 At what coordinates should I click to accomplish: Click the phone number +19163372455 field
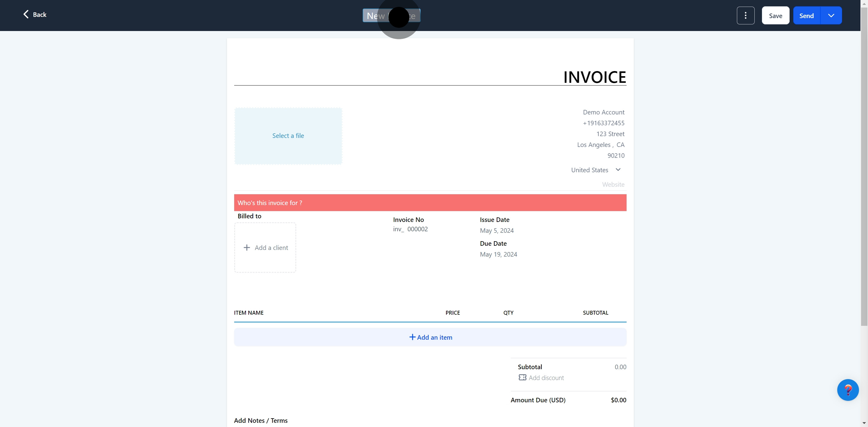(603, 123)
